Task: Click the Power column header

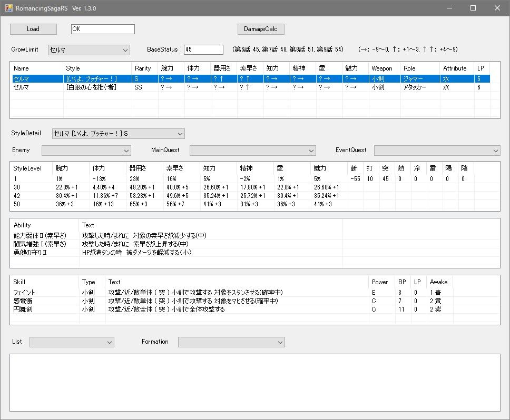Action: point(382,282)
